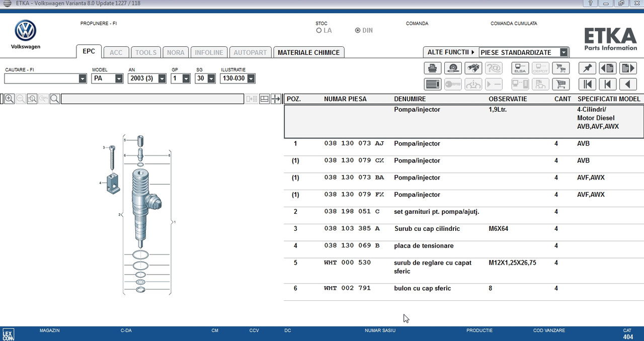Viewport: 644px width, 341px height.
Task: Select part number 038 130 079 CX
Action: click(354, 161)
